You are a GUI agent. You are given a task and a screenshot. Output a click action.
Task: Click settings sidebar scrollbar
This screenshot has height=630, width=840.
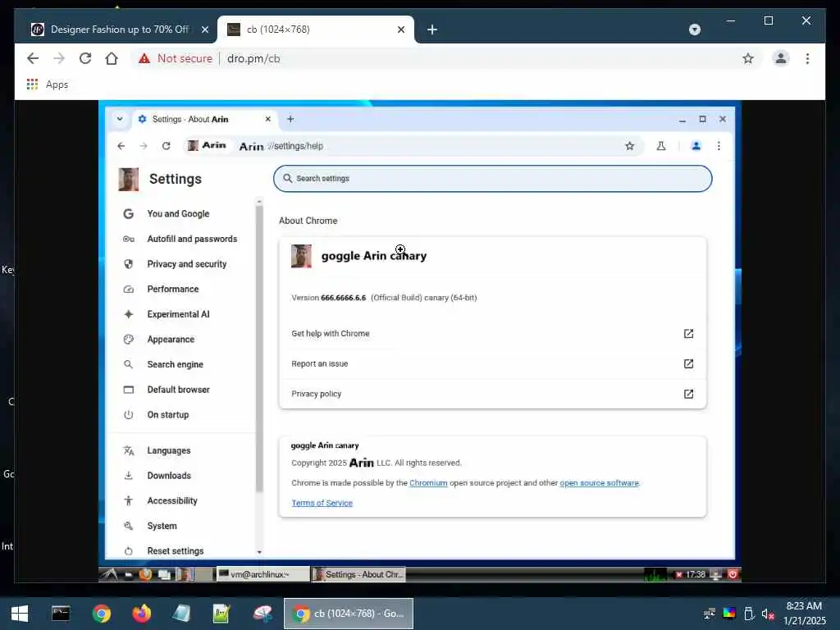pos(259,348)
